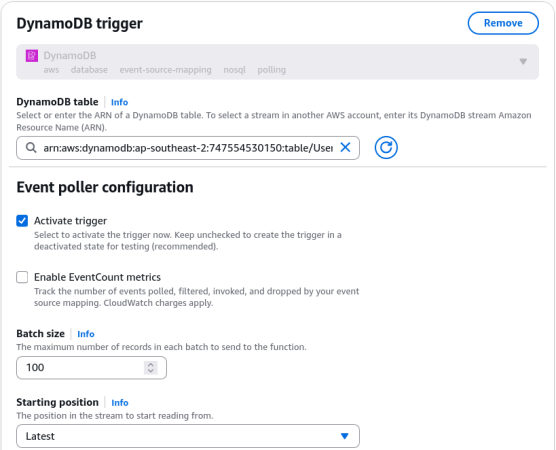556x450 pixels.
Task: Increase batch size with up stepper arrow
Action: coord(151,364)
